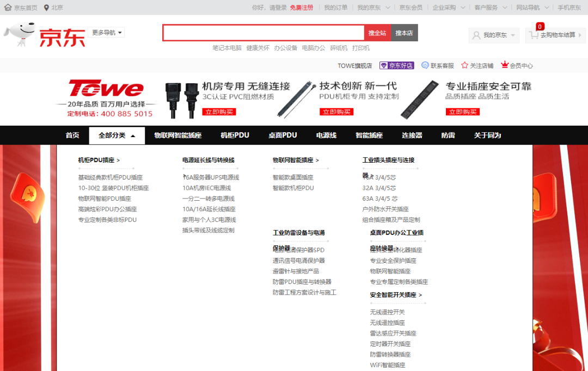588x371 pixels.
Task: Open the 电源线 nav tab
Action: (326, 135)
